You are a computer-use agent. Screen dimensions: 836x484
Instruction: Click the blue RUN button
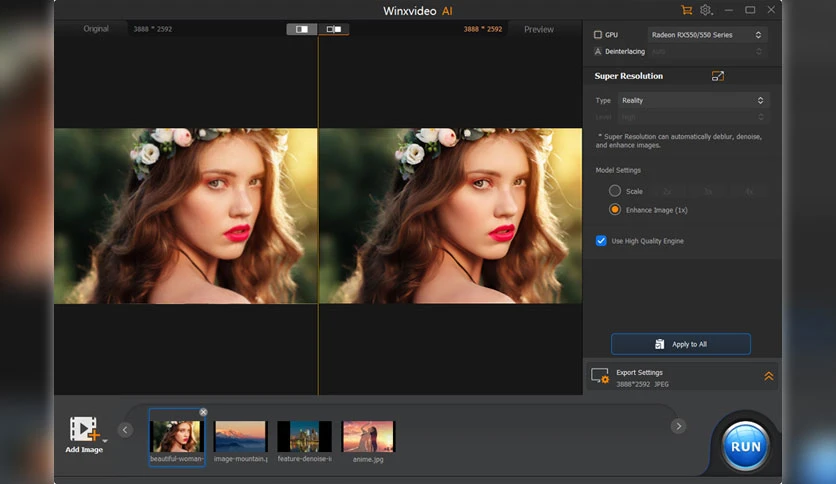pyautogui.click(x=745, y=446)
